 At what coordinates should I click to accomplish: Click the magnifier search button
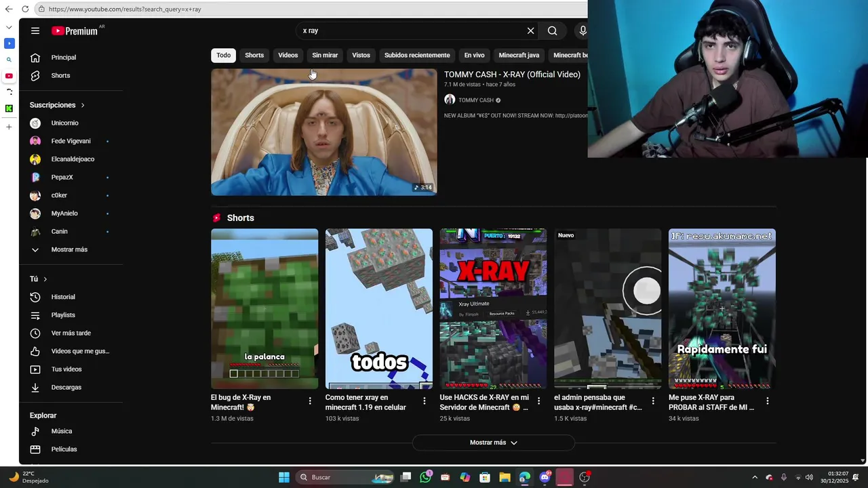coord(553,30)
